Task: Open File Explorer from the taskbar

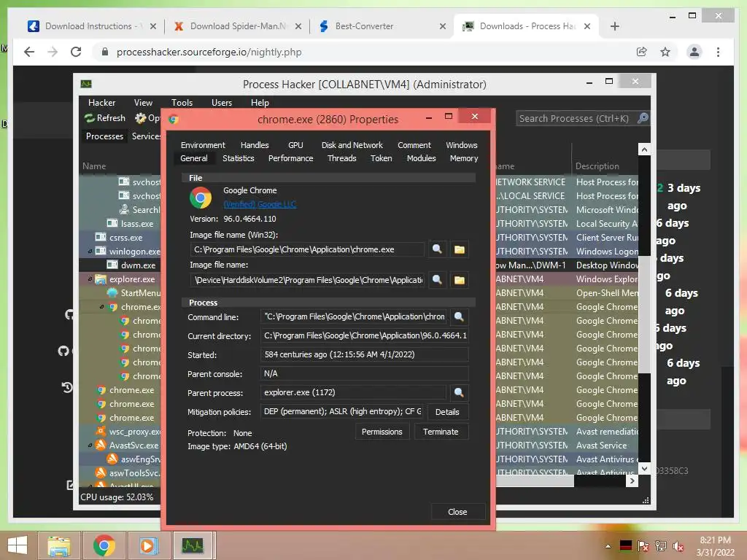Action: (x=59, y=545)
